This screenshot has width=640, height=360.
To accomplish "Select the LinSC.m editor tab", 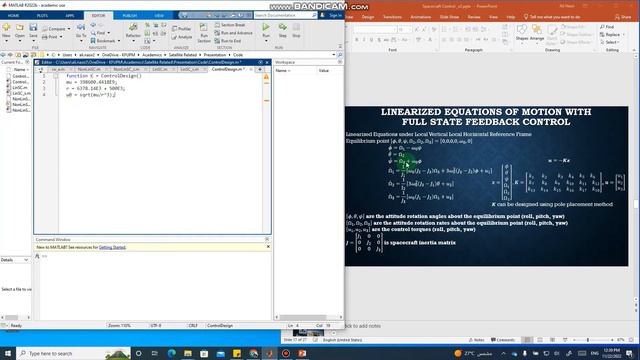I will coord(159,69).
